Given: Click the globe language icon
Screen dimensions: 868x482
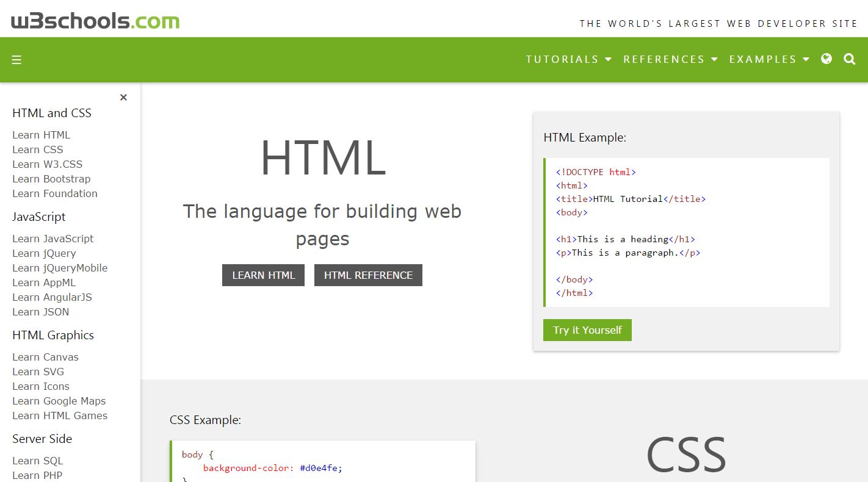Looking at the screenshot, I should click(x=826, y=59).
